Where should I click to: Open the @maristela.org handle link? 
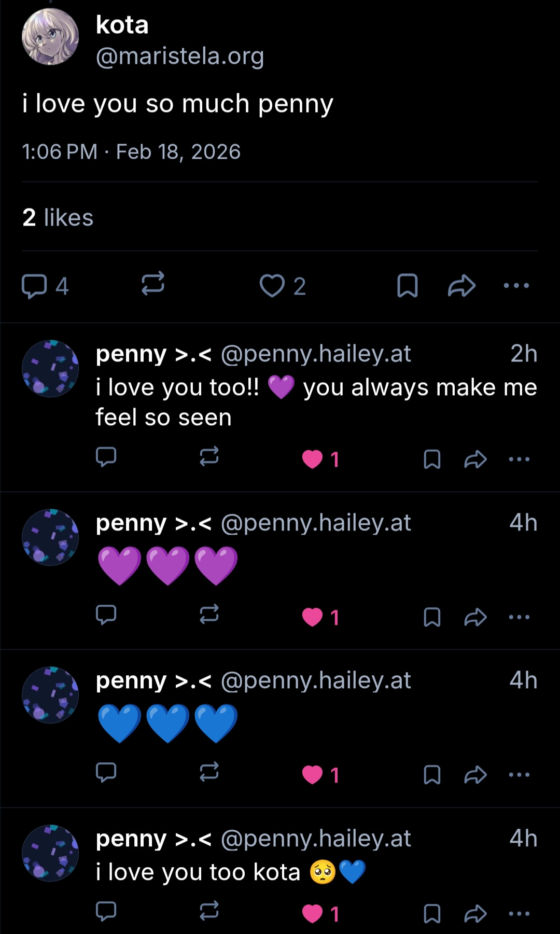[180, 56]
